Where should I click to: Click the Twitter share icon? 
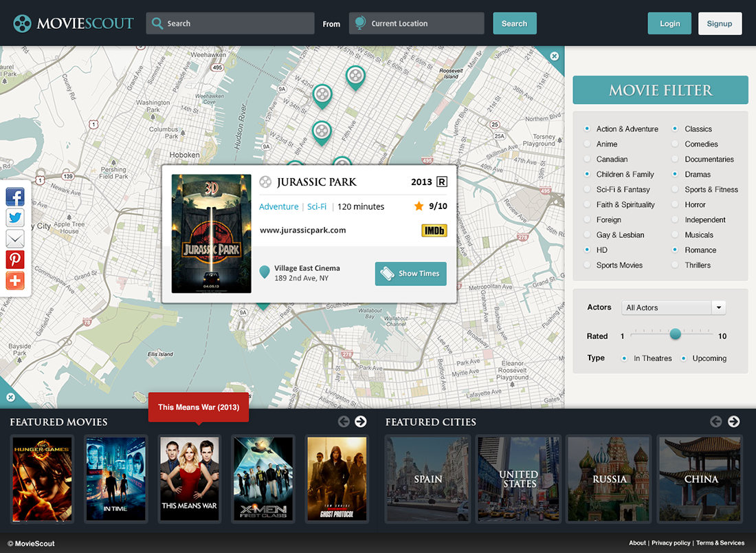(x=14, y=217)
